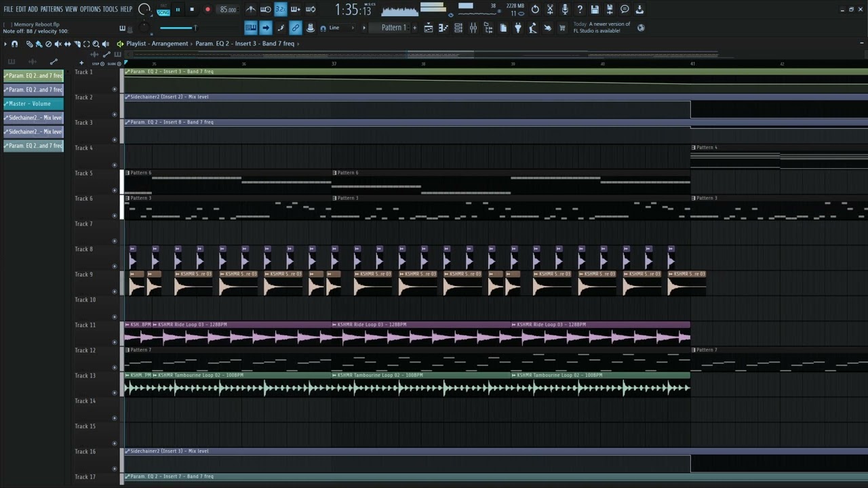Mute Track 11 using its green dot
Screen dimensions: 868x488
pyautogui.click(x=115, y=342)
